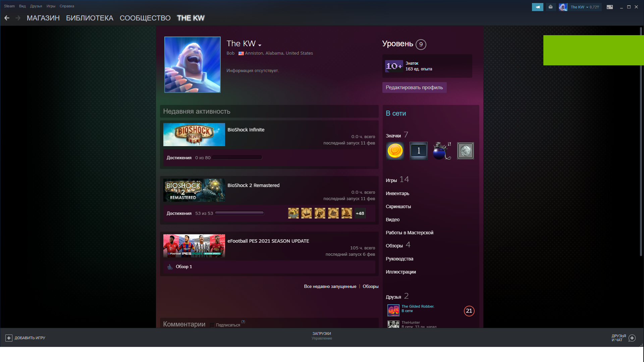Click the BioShock Infinite game thumbnail
Image resolution: width=644 pixels, height=362 pixels.
pyautogui.click(x=194, y=134)
